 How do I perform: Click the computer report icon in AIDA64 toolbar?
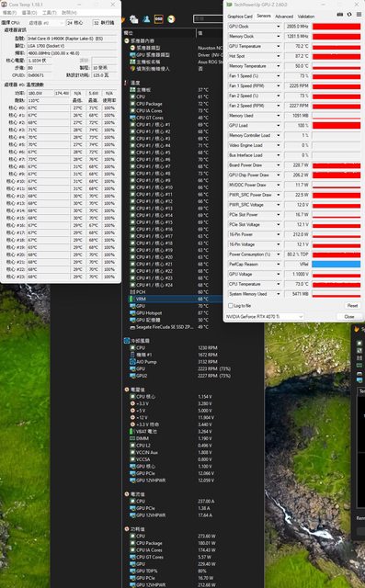point(134,18)
